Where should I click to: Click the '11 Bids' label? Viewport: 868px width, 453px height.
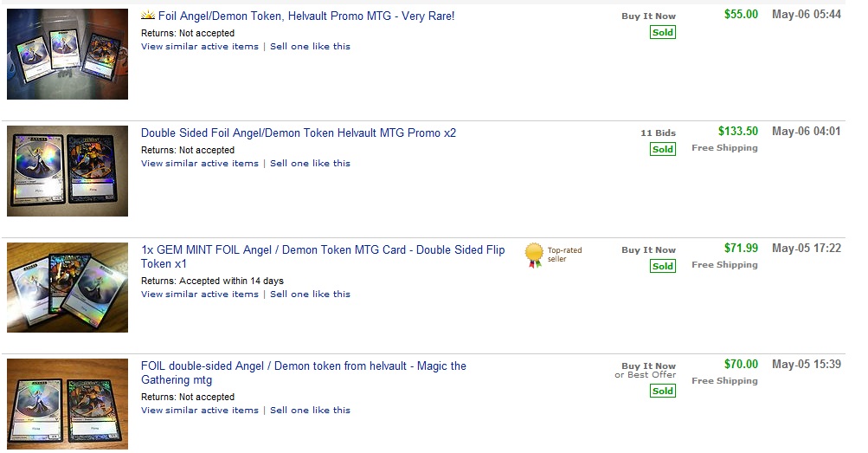[x=658, y=133]
